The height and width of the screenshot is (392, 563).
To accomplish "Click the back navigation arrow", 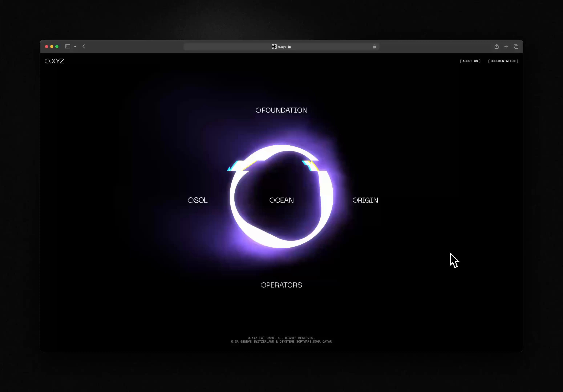I will point(84,46).
